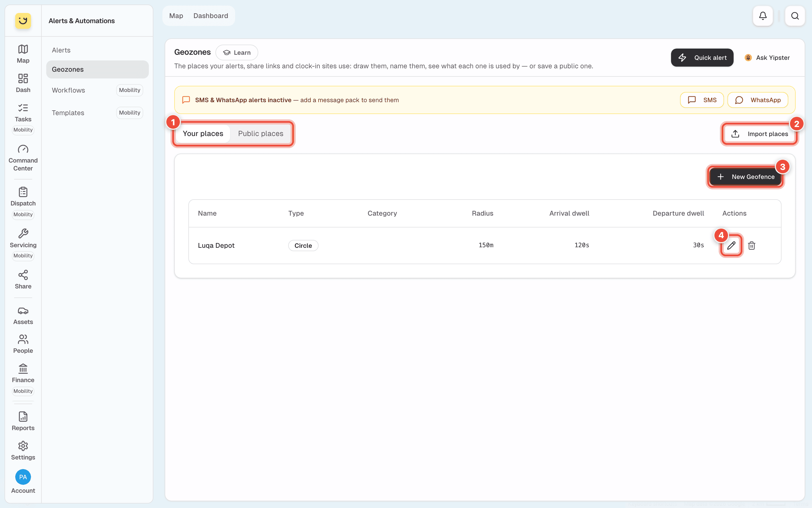
Task: Click the Radius column header
Action: coord(482,213)
